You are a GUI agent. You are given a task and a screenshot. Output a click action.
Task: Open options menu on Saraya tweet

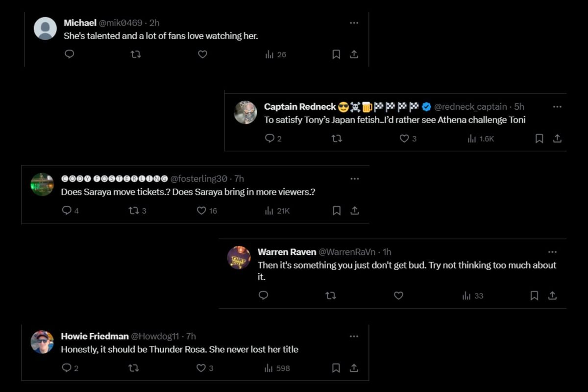[x=354, y=179]
